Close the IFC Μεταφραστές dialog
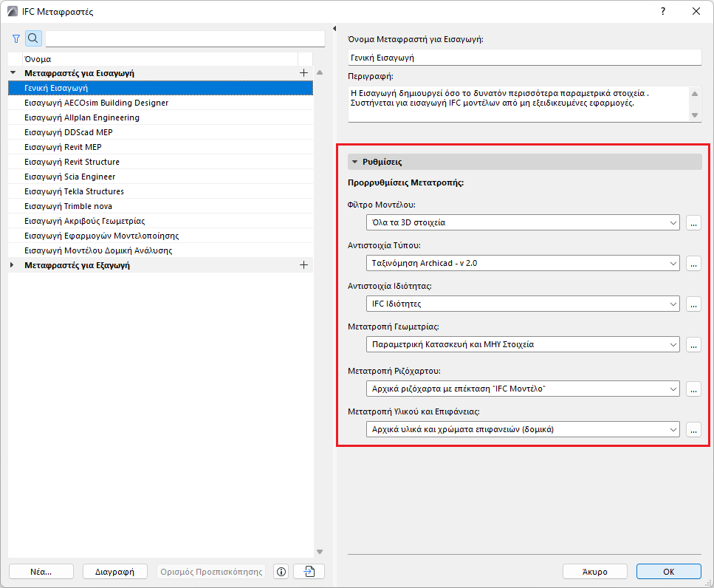714x588 pixels. coord(696,11)
